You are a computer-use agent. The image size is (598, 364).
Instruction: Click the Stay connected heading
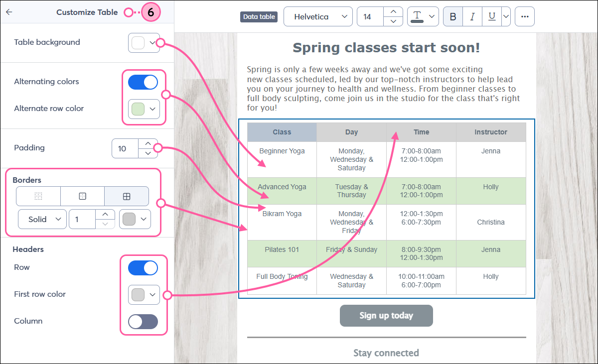coord(386,353)
